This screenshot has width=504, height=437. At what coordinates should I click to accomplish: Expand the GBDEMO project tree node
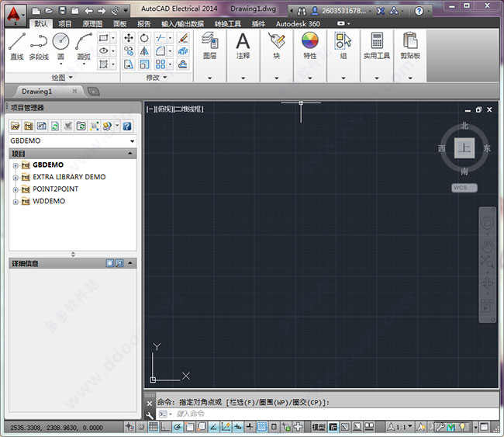[15, 165]
